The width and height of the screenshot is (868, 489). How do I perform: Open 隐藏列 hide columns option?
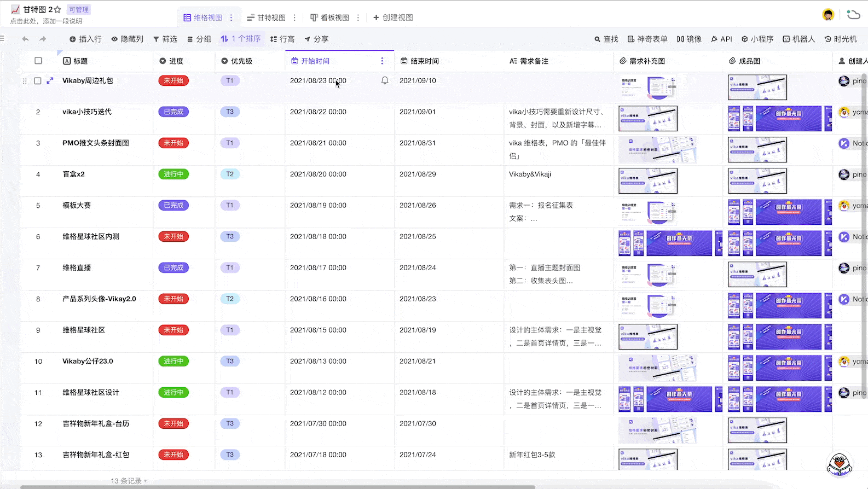127,39
